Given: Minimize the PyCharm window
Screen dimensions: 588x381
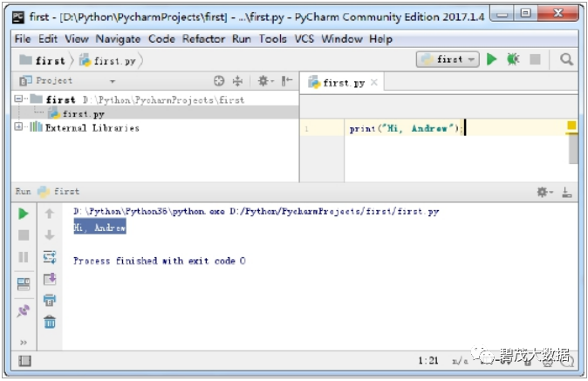Looking at the screenshot, I should [503, 13].
